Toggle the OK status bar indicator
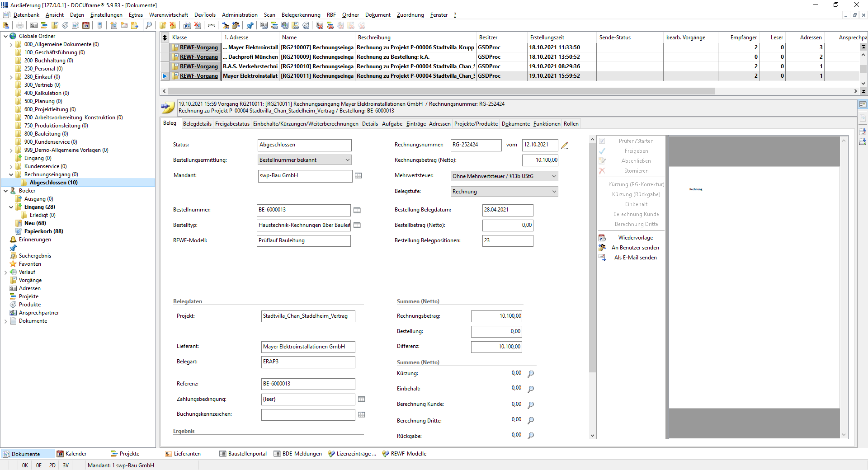 (x=25, y=465)
